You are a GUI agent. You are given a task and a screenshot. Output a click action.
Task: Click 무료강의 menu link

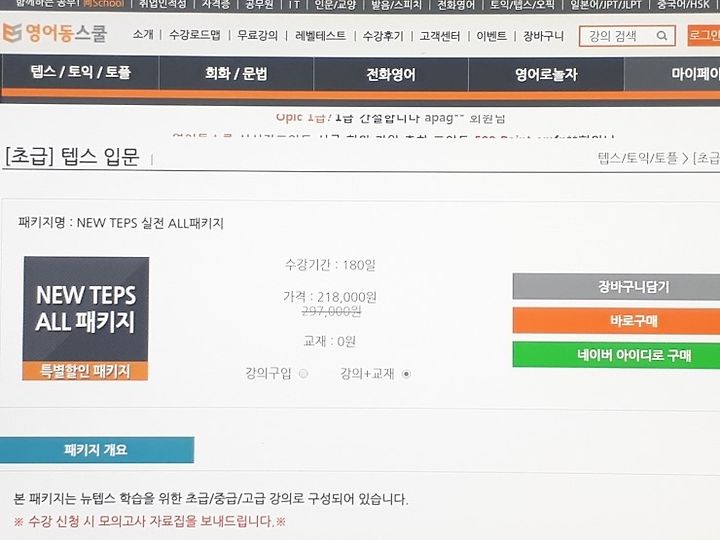coord(257,35)
